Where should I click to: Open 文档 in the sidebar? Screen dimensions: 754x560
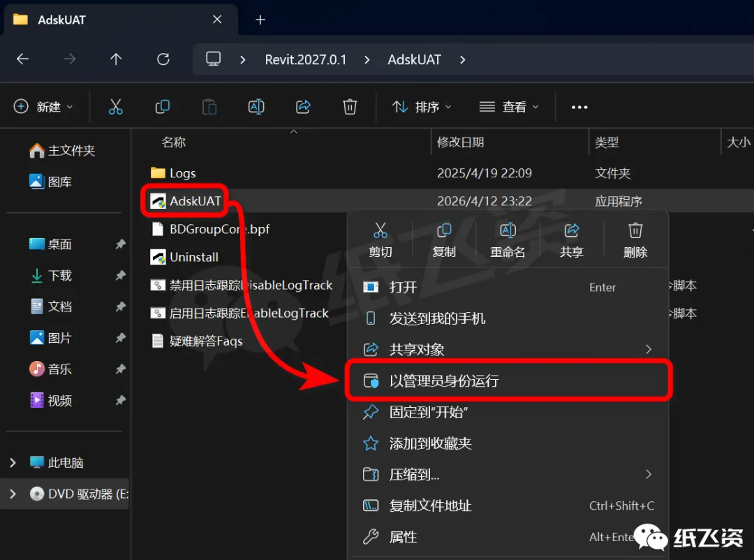tap(50, 307)
